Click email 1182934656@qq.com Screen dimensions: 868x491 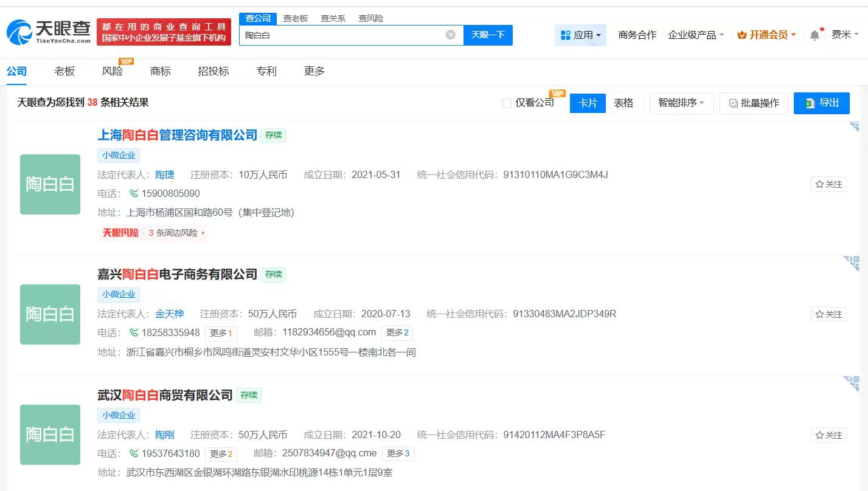pos(329,332)
